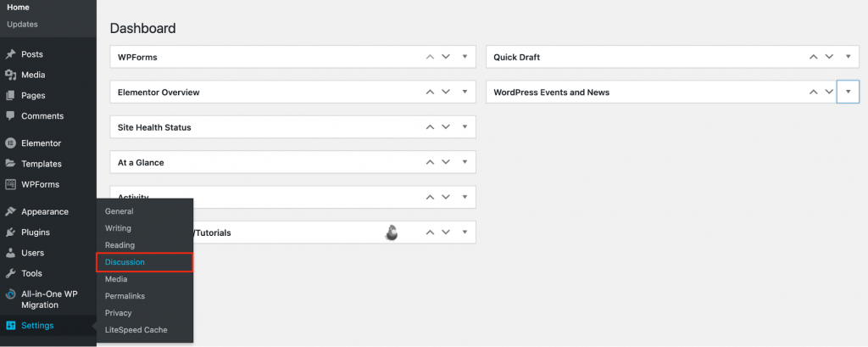Open Discussion settings submenu item
This screenshot has height=347, width=868.
(125, 262)
